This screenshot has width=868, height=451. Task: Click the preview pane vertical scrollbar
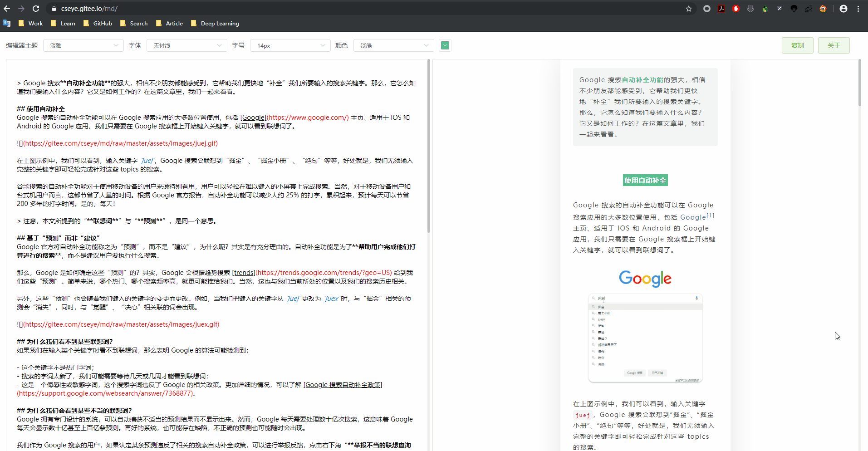859,83
